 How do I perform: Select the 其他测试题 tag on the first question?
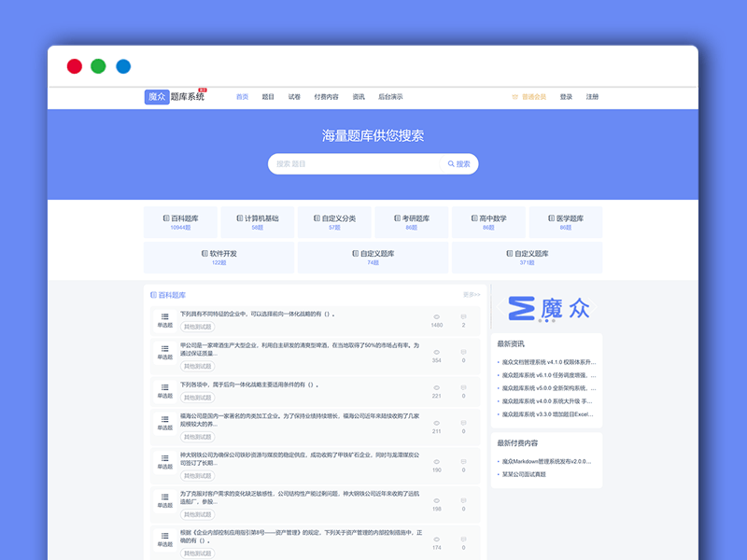point(200,325)
